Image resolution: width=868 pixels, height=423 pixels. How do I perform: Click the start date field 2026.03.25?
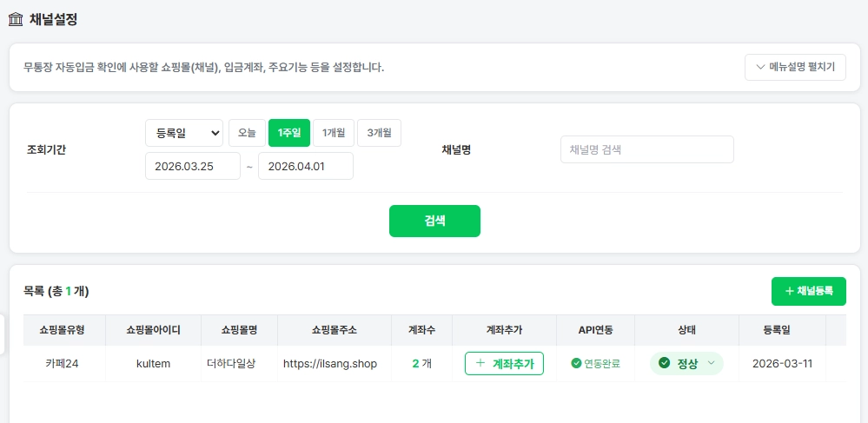pos(192,166)
